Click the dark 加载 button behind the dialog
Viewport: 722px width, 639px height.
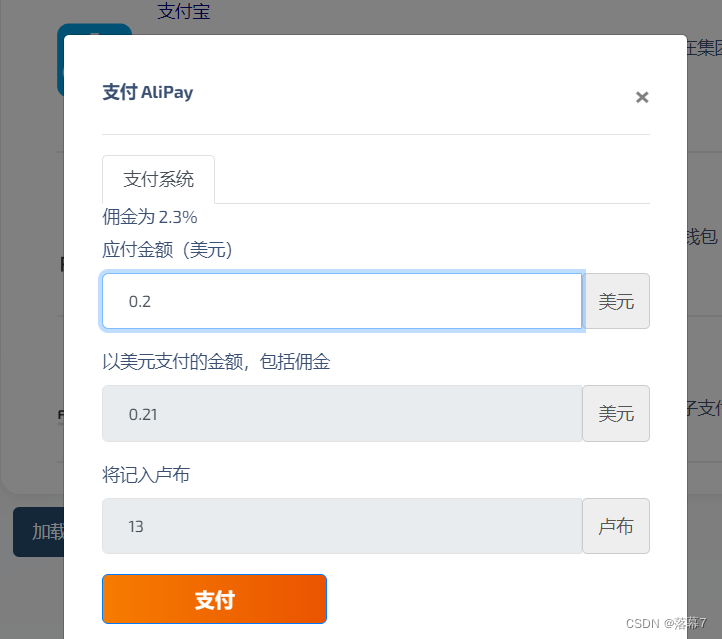tap(39, 532)
